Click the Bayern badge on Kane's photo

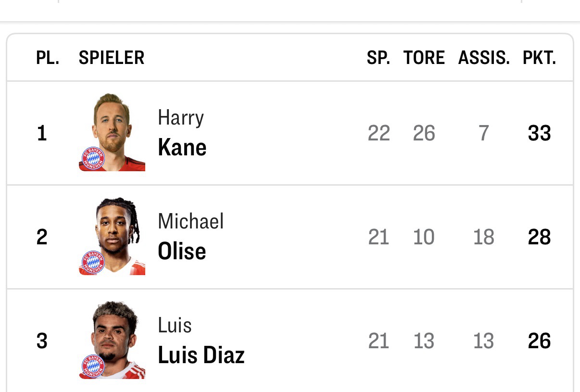click(x=93, y=158)
